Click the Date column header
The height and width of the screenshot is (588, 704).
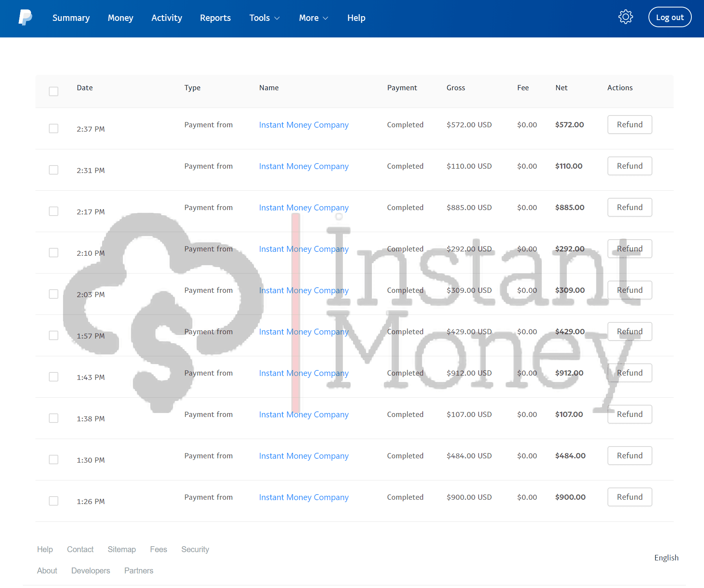coord(85,88)
